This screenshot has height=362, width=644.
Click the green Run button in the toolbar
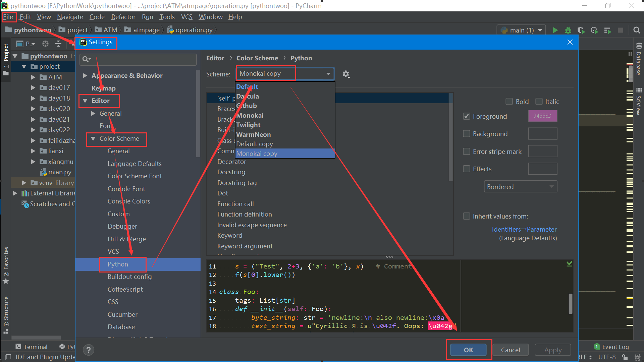click(555, 30)
